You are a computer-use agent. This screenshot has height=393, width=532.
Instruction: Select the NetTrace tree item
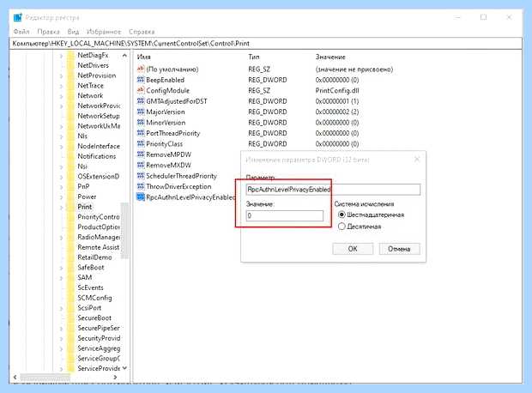coord(90,86)
